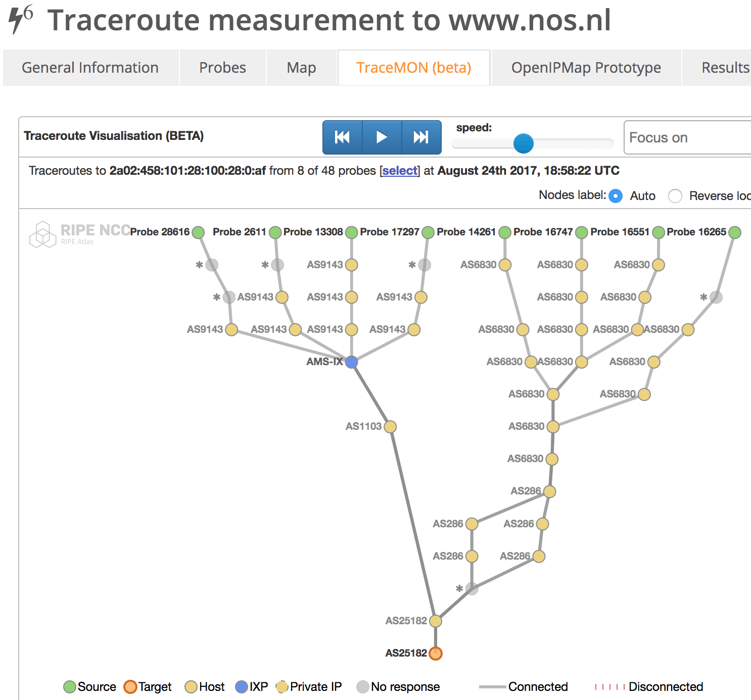Viewport: 751px width, 700px height.
Task: Play the traceroute animation
Action: [382, 137]
